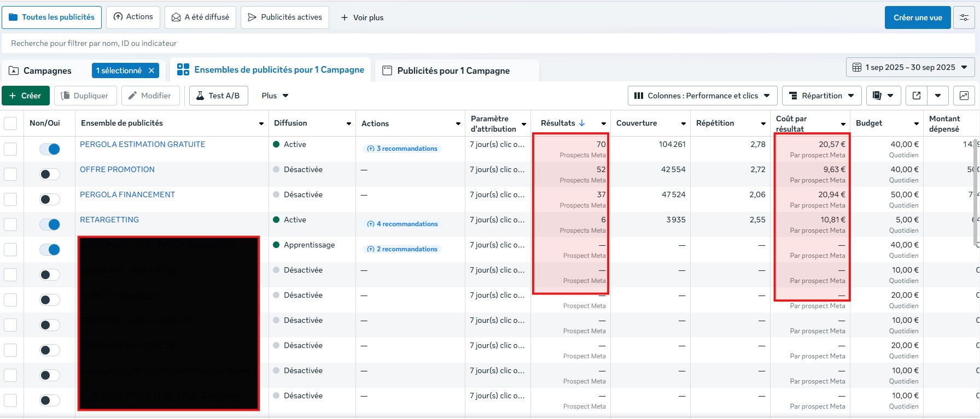This screenshot has width=980, height=419.
Task: Open the Répartition dropdown
Action: pos(821,96)
